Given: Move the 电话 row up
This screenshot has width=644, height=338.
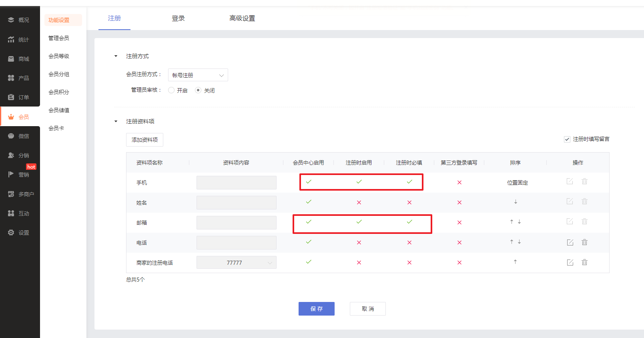Looking at the screenshot, I should 512,241.
